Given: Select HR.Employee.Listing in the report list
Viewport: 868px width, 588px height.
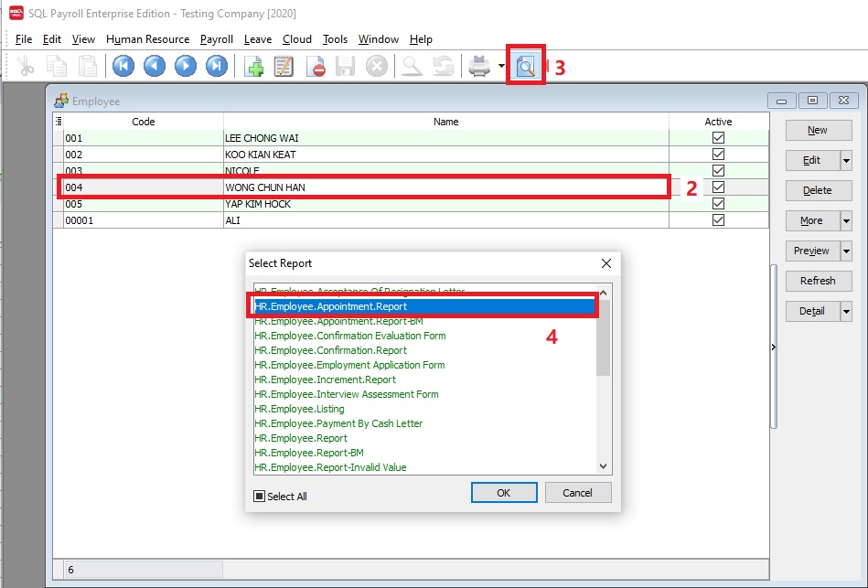Looking at the screenshot, I should (299, 409).
